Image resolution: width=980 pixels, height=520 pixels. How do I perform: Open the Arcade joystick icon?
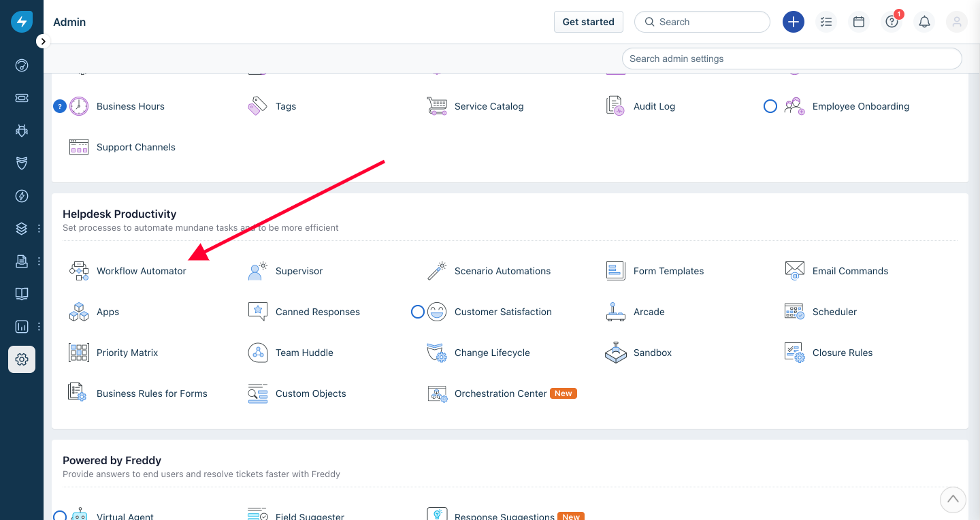pyautogui.click(x=615, y=312)
